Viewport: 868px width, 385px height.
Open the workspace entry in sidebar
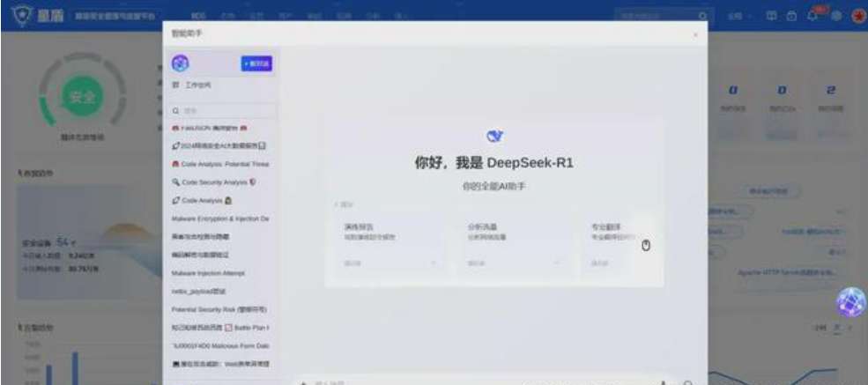pyautogui.click(x=192, y=85)
